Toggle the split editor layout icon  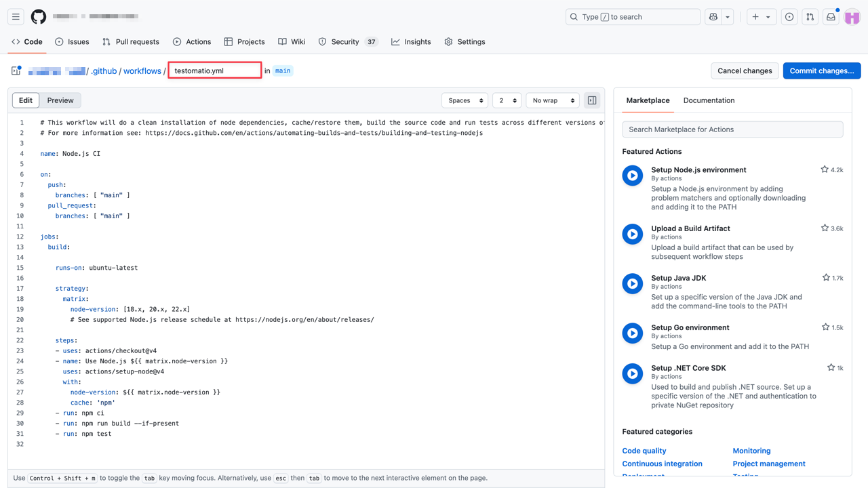click(x=591, y=100)
